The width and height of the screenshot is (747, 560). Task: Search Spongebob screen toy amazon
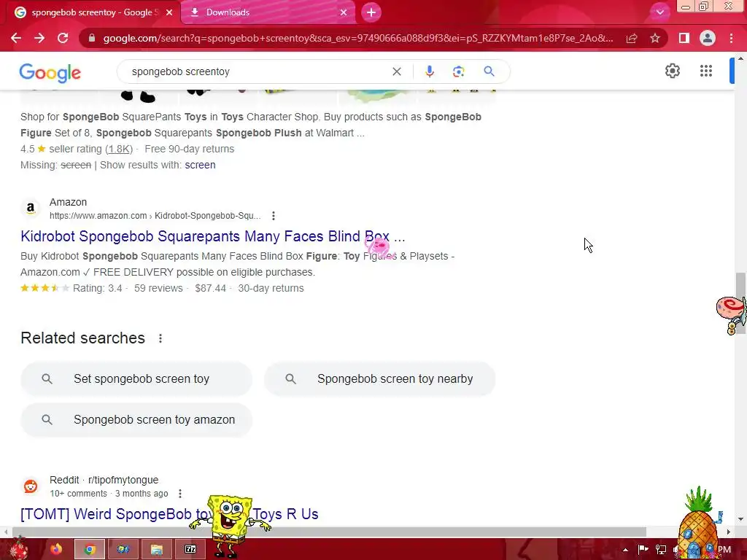click(136, 419)
